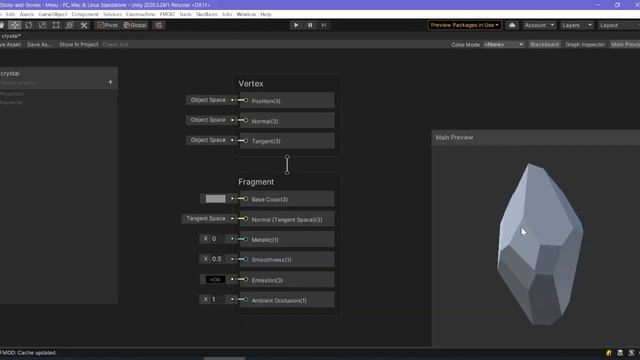The height and width of the screenshot is (360, 640).
Task: Pause the game
Action: click(x=310, y=25)
